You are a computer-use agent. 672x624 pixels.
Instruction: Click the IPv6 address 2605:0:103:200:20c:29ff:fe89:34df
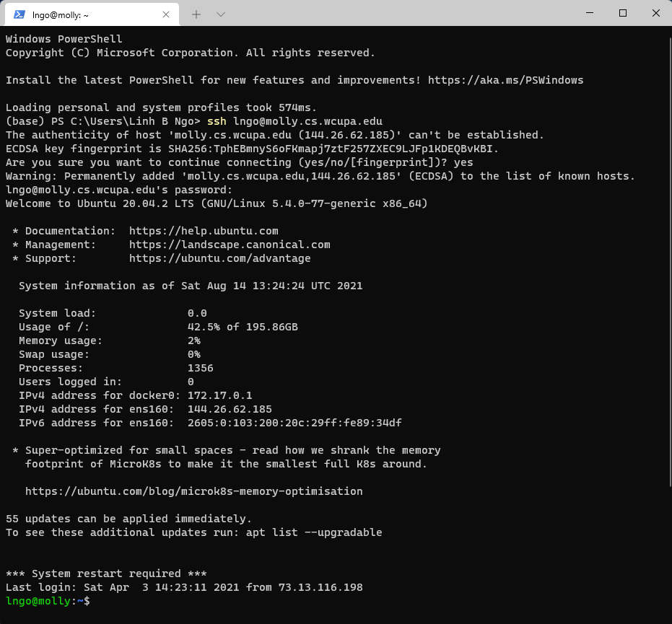[x=294, y=423]
